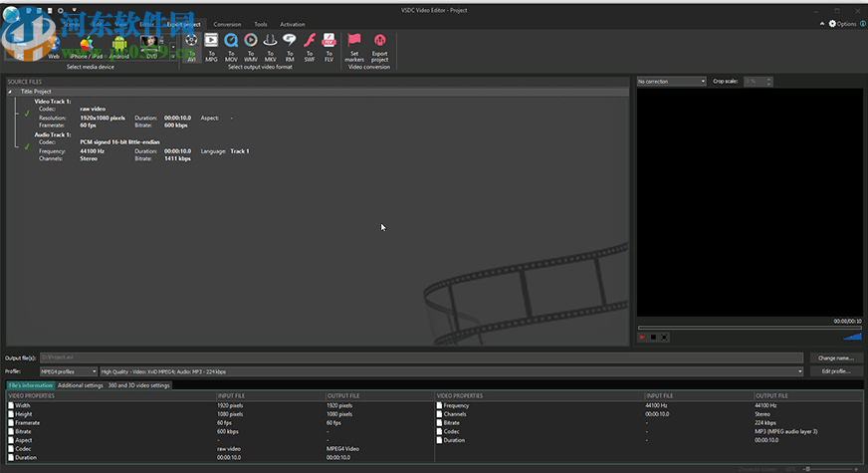The width and height of the screenshot is (868, 473).
Task: Expand the media device gallery arrow
Action: [x=173, y=56]
